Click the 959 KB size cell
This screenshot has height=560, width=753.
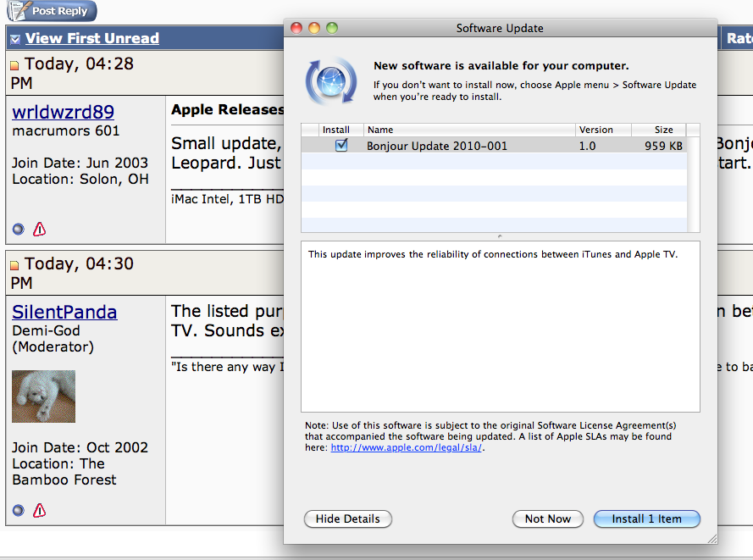[663, 146]
